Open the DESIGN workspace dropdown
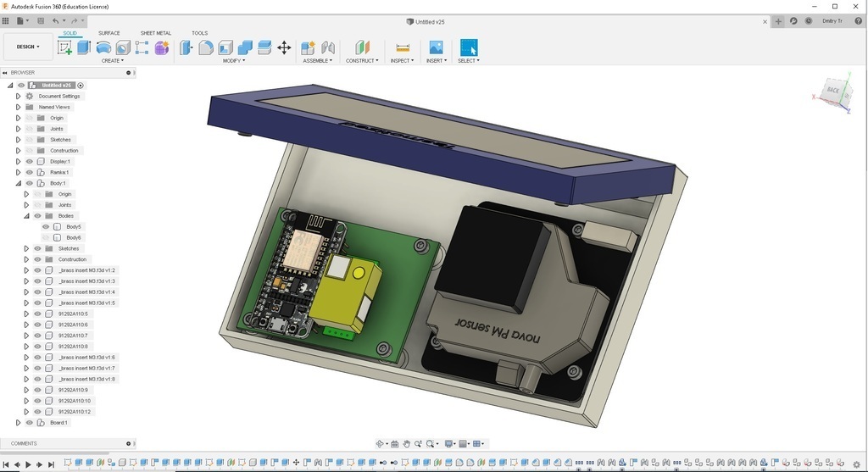868x472 pixels. 28,47
